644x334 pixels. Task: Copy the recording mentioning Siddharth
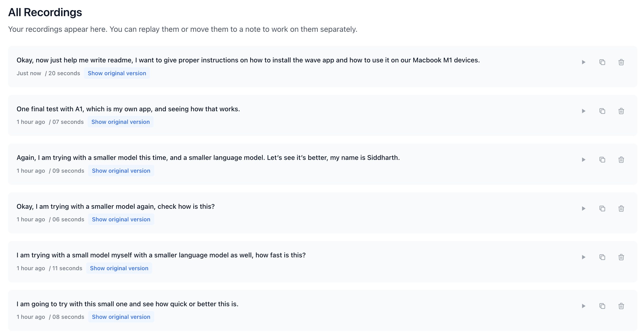pos(602,160)
